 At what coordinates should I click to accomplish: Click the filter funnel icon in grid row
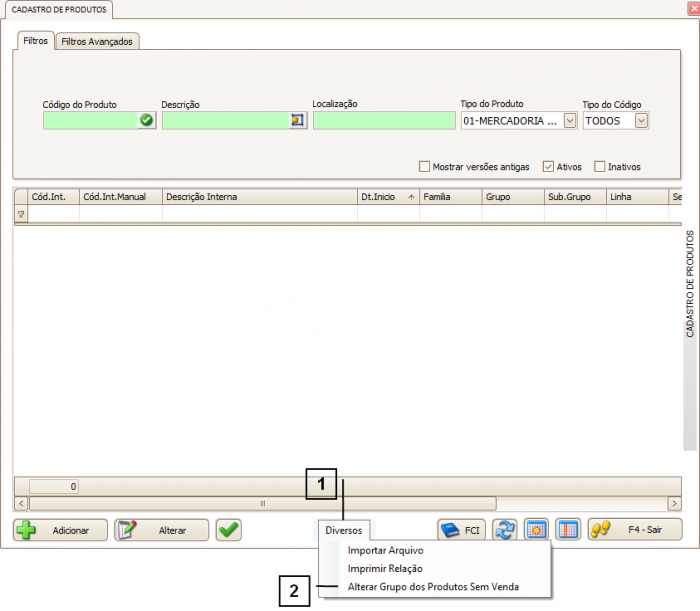(x=21, y=214)
